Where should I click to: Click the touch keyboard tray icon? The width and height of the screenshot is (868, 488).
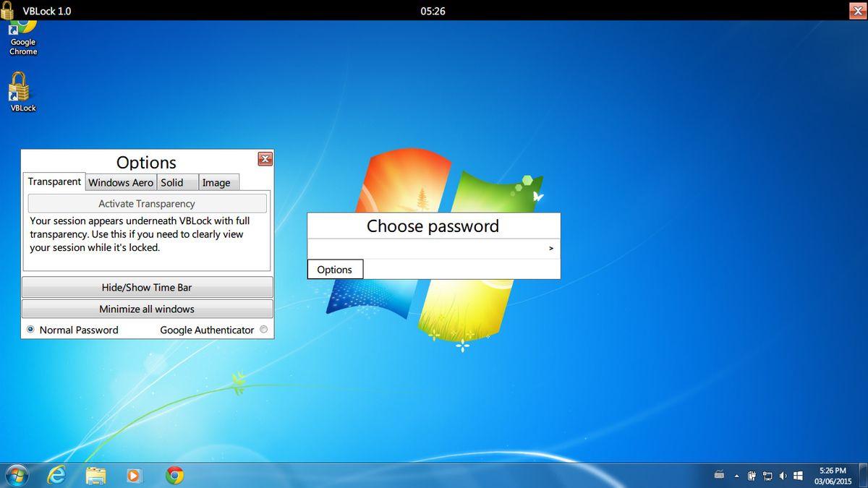click(x=719, y=476)
